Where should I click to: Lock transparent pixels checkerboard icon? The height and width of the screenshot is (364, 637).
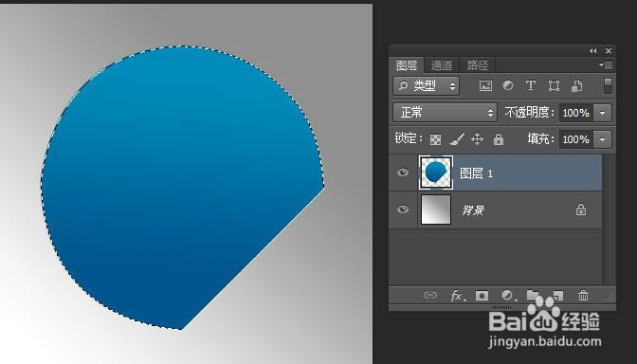435,139
